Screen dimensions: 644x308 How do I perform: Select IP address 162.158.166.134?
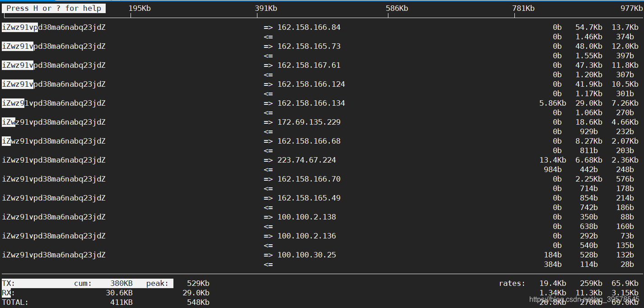311,103
